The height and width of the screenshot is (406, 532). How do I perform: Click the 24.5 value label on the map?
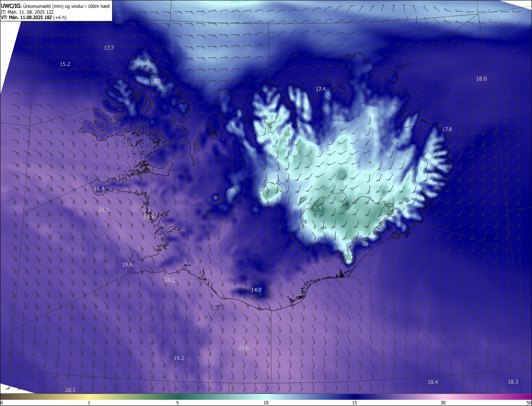[148, 216]
